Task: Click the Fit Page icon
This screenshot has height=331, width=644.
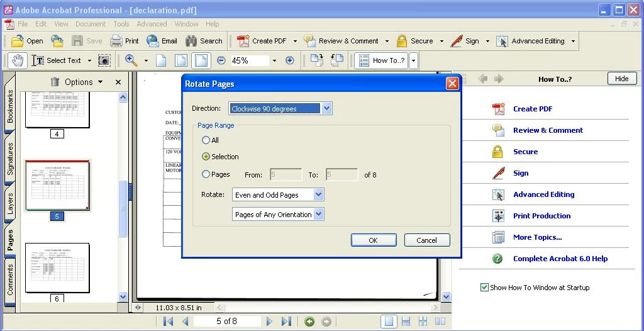Action: (181, 60)
